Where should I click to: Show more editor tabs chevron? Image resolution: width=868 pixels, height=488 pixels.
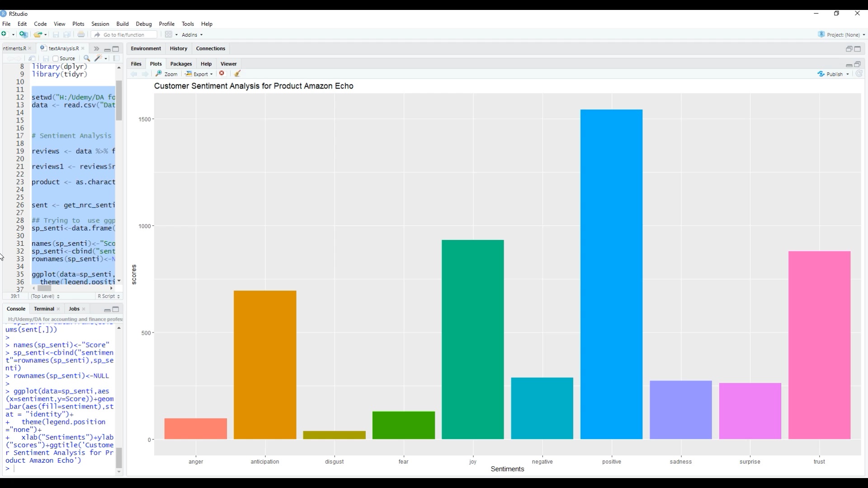click(96, 48)
